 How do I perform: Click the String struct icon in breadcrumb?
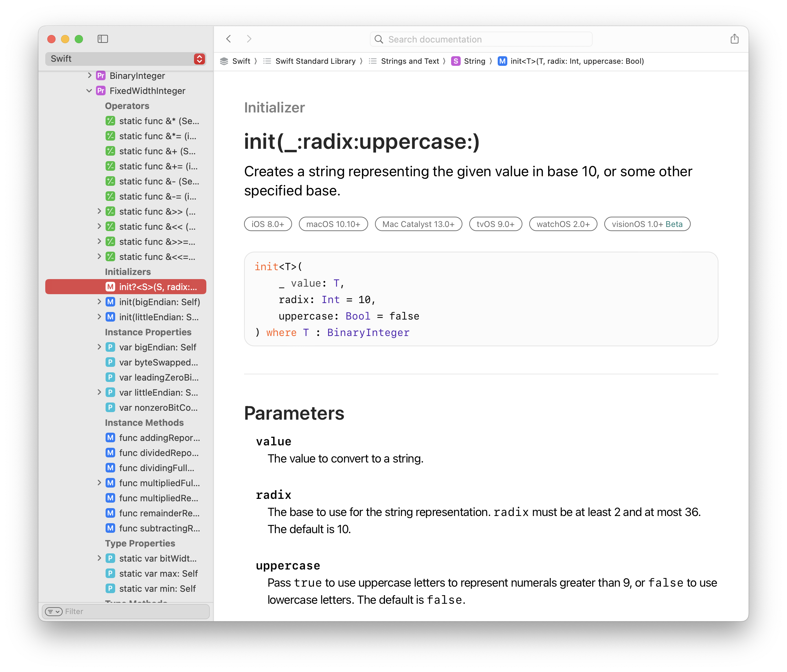(x=456, y=61)
